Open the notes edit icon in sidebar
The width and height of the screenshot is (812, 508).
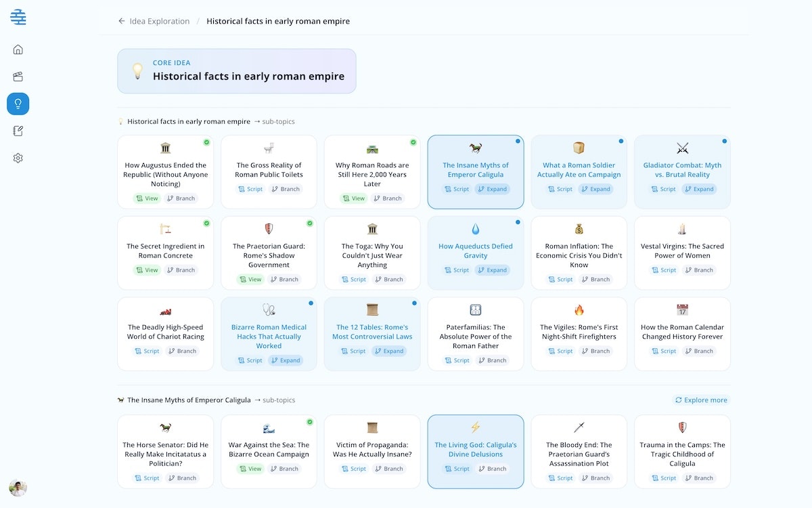coord(18,131)
